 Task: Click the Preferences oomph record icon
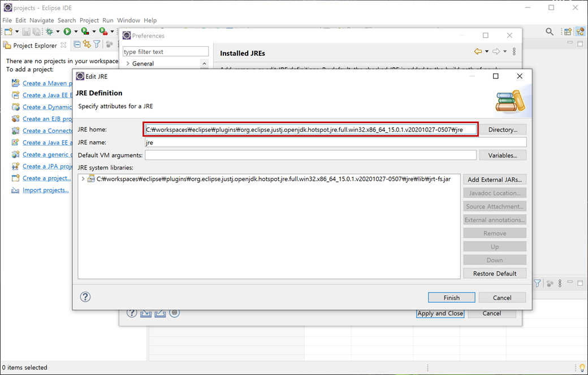pos(174,313)
